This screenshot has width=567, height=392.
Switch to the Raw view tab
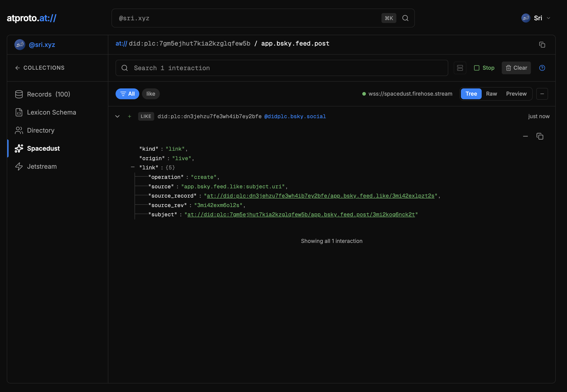coord(491,94)
